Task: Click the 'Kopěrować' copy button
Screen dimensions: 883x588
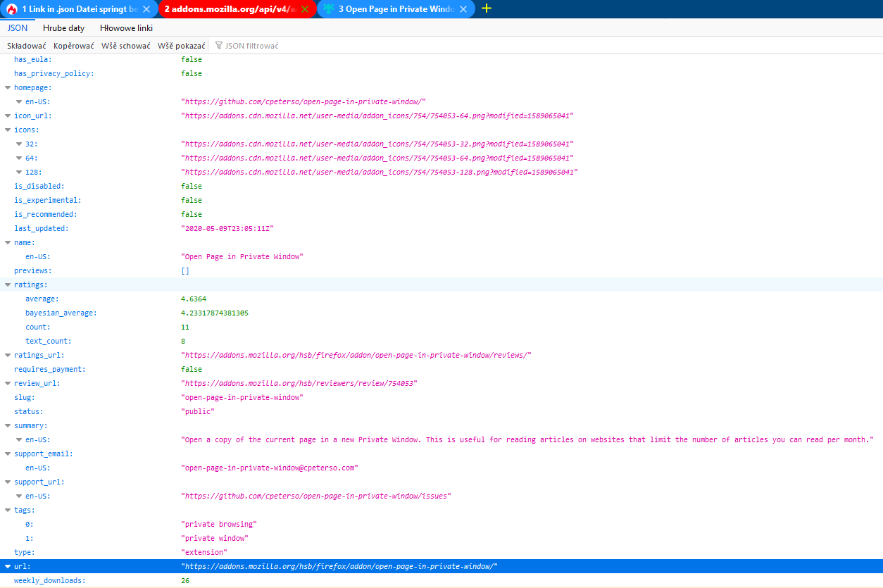Action: click(x=74, y=46)
